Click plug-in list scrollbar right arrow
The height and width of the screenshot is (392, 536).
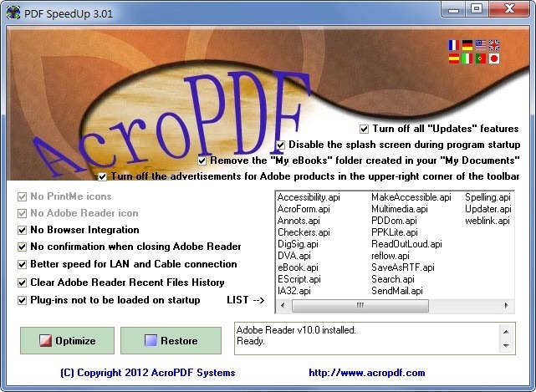click(x=506, y=305)
